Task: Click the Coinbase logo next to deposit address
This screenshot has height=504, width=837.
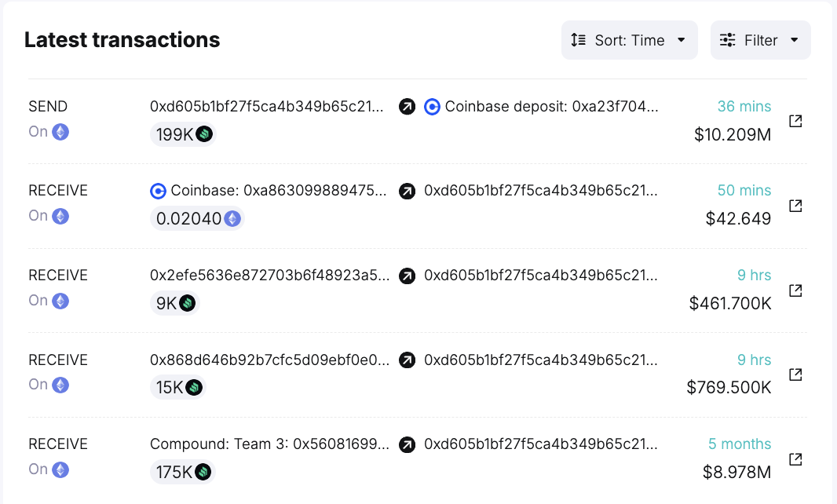Action: pyautogui.click(x=432, y=106)
